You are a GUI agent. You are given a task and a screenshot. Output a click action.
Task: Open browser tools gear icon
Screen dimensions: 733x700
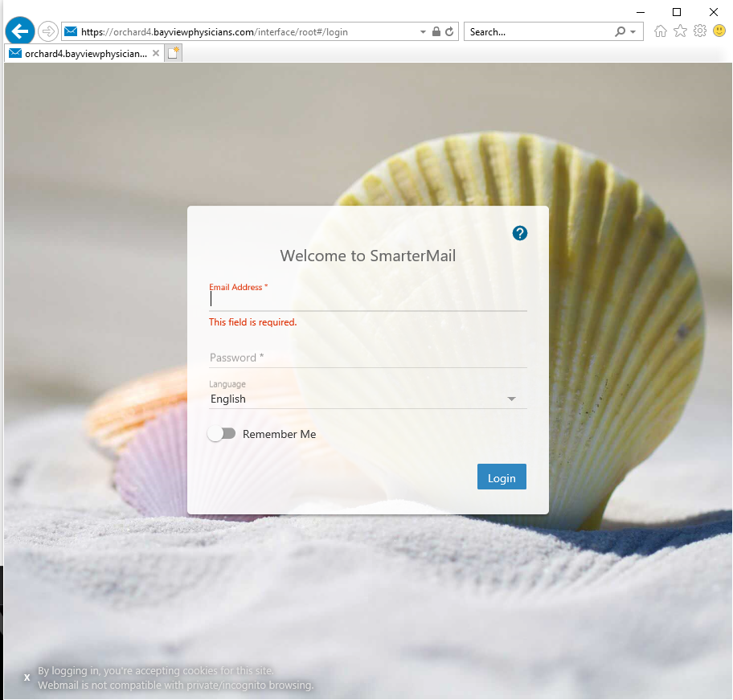point(699,31)
